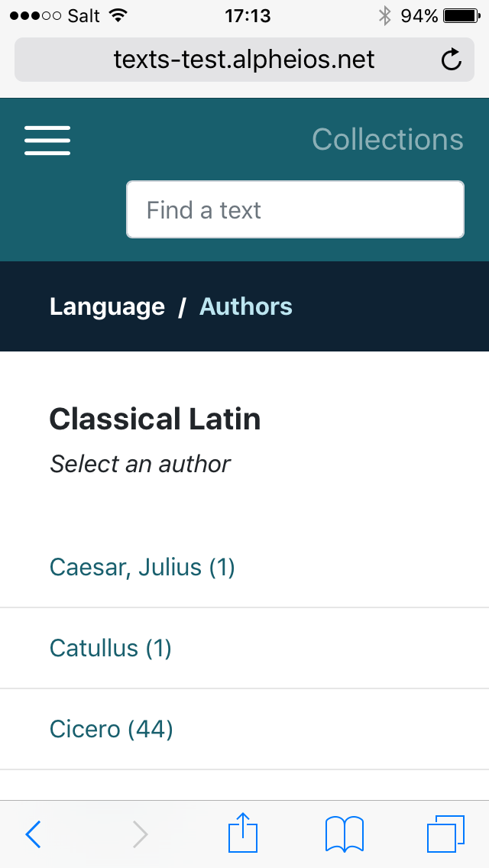489x868 pixels.
Task: Open the Safari share sheet icon
Action: coord(243,833)
